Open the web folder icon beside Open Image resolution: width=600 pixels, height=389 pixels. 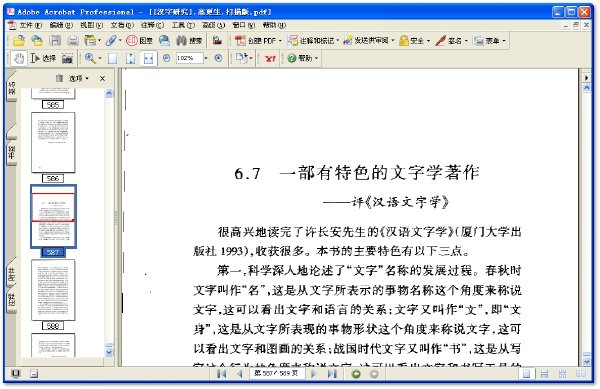[37, 40]
